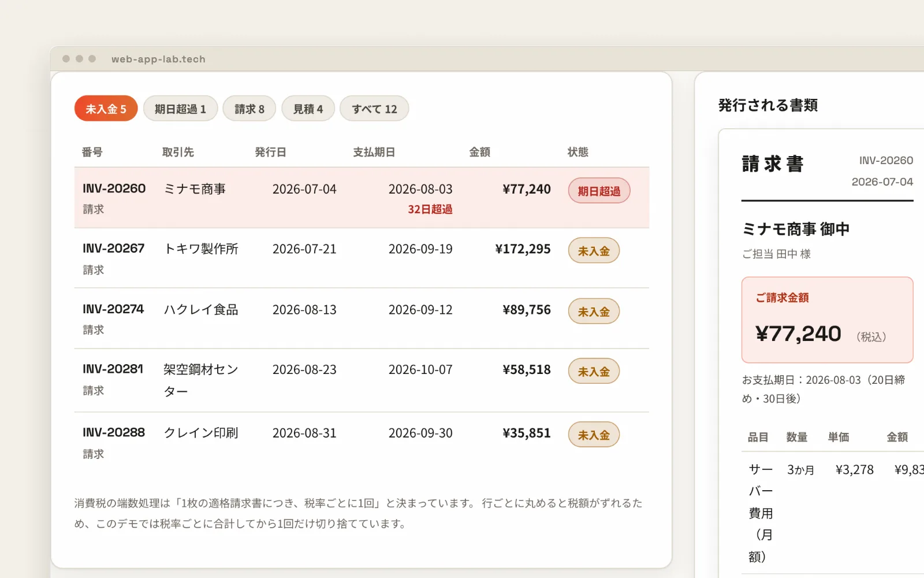Click the ご請求金額 total box label

click(783, 298)
